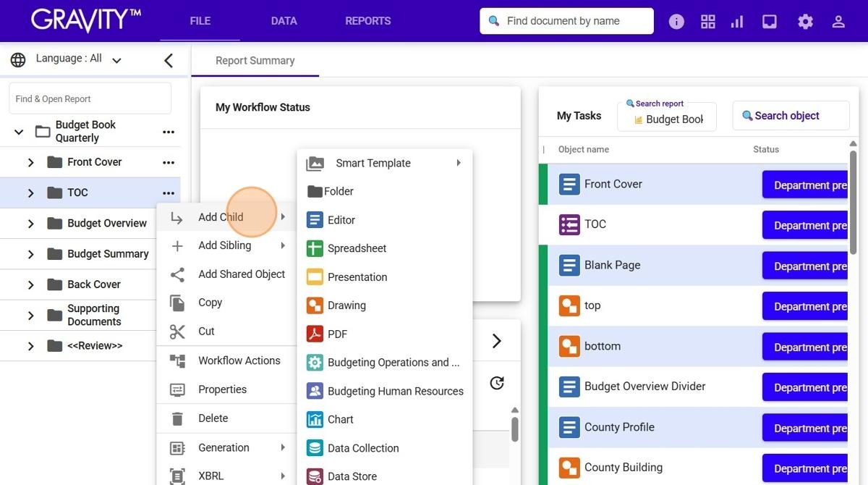This screenshot has height=485, width=868.
Task: Click the globe language icon
Action: coord(18,59)
